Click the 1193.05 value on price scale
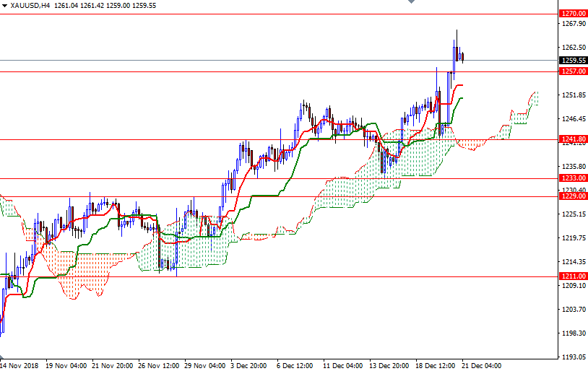Viewport: 588px width, 371px height. coord(573,357)
